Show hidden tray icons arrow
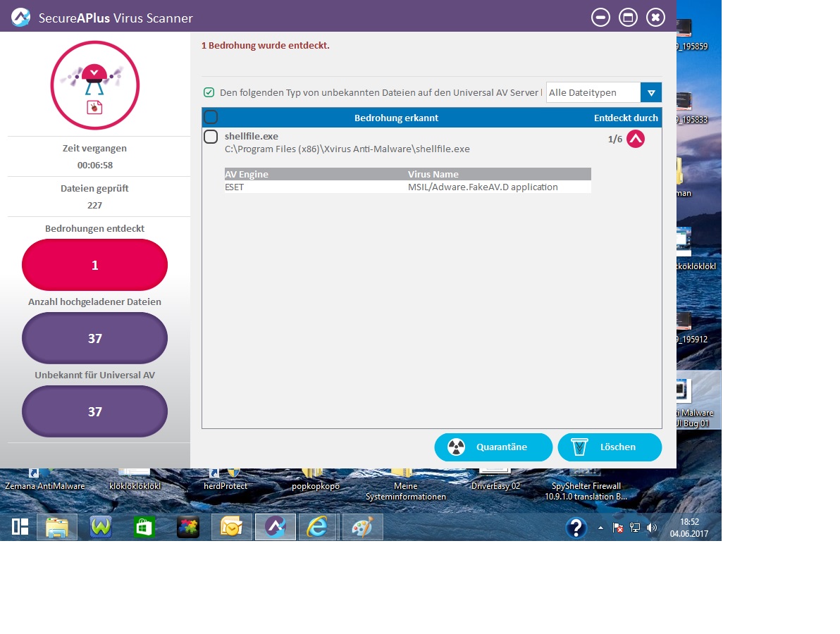 coord(600,528)
